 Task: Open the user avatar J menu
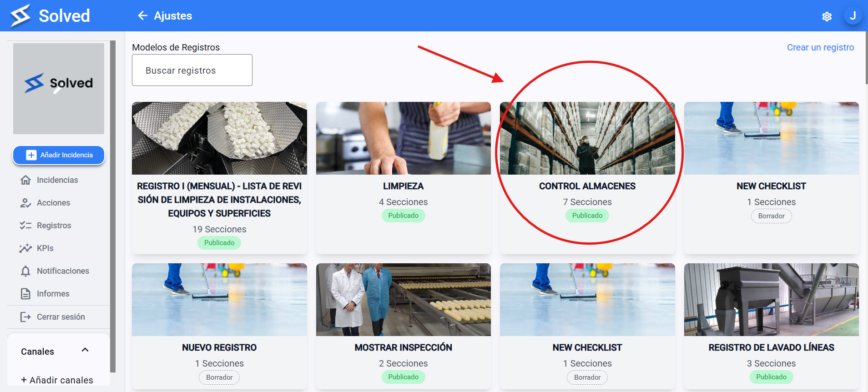853,16
